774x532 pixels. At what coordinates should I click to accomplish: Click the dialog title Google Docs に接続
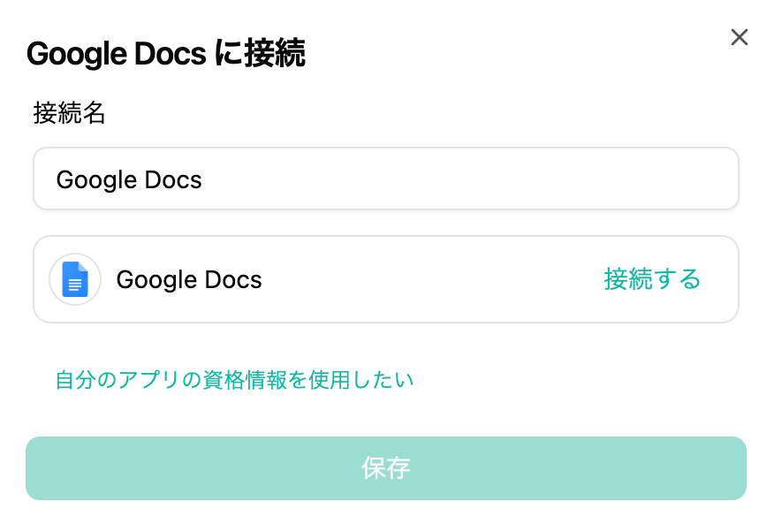click(x=166, y=54)
